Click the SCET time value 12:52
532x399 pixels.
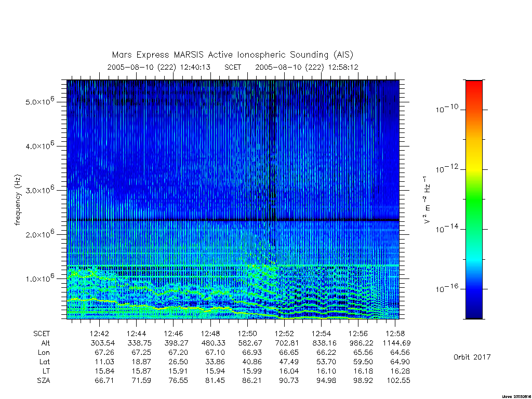click(284, 334)
